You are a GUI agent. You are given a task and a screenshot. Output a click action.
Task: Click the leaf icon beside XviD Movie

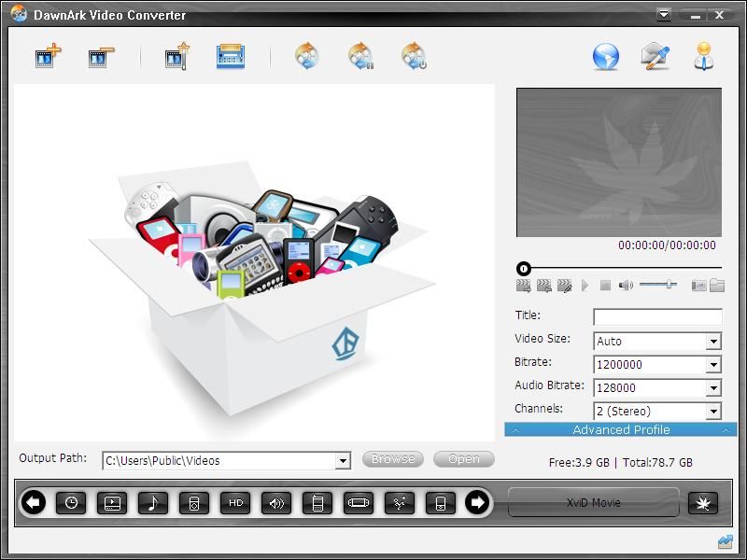tap(703, 503)
